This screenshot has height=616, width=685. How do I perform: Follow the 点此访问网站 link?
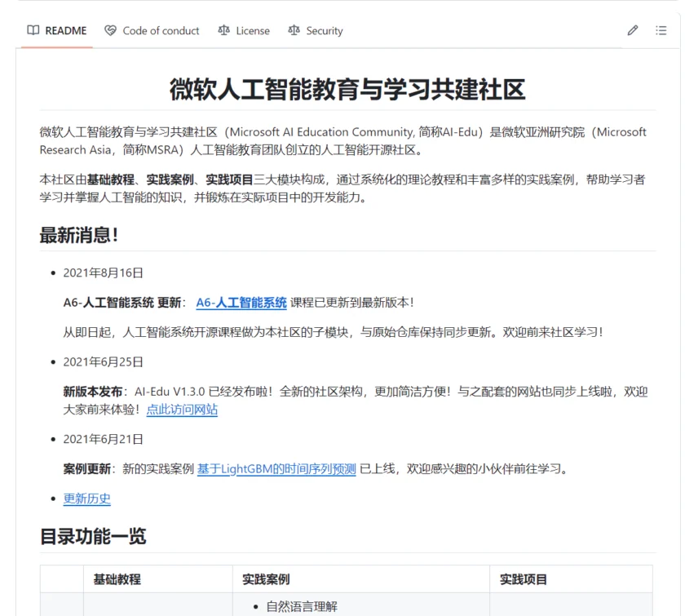(182, 410)
